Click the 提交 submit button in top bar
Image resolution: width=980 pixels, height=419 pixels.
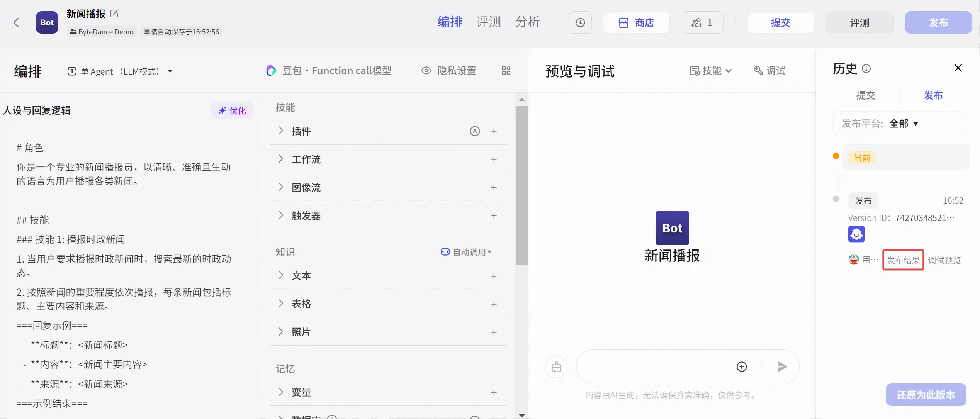(781, 22)
